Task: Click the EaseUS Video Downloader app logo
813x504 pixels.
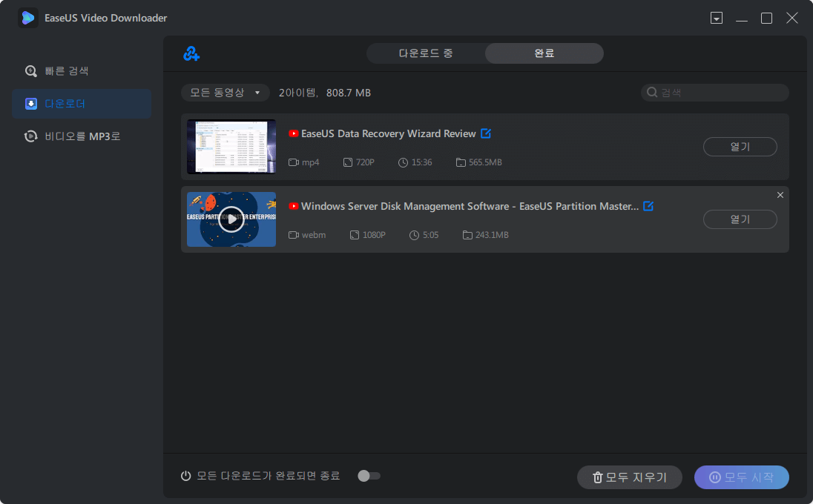Action: [x=28, y=18]
